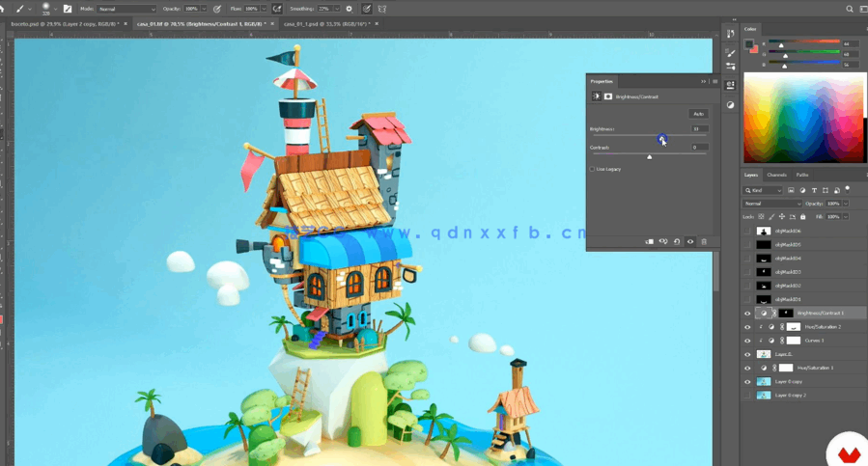
Task: Hide the Brightness/Contrast 1 layer
Action: (747, 314)
